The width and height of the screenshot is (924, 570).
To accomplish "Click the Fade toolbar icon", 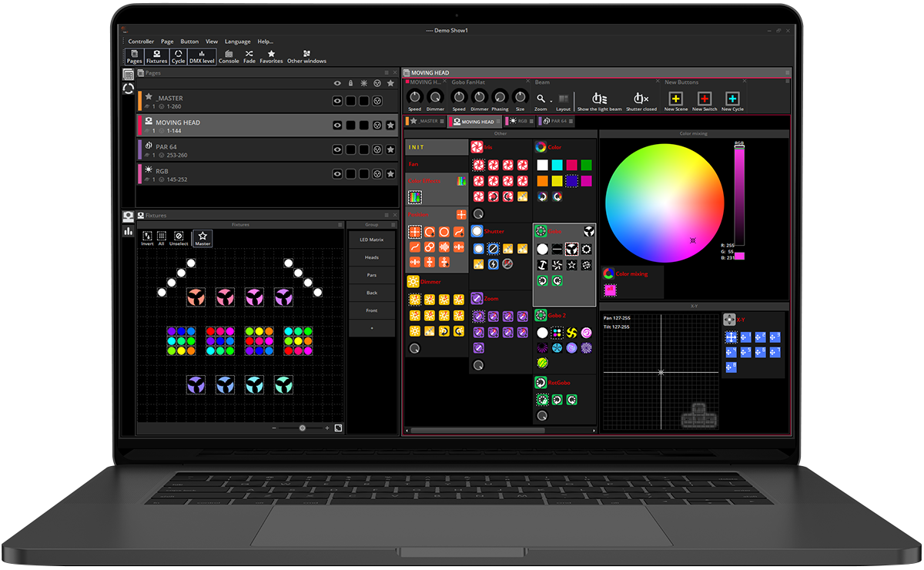I will pyautogui.click(x=249, y=56).
